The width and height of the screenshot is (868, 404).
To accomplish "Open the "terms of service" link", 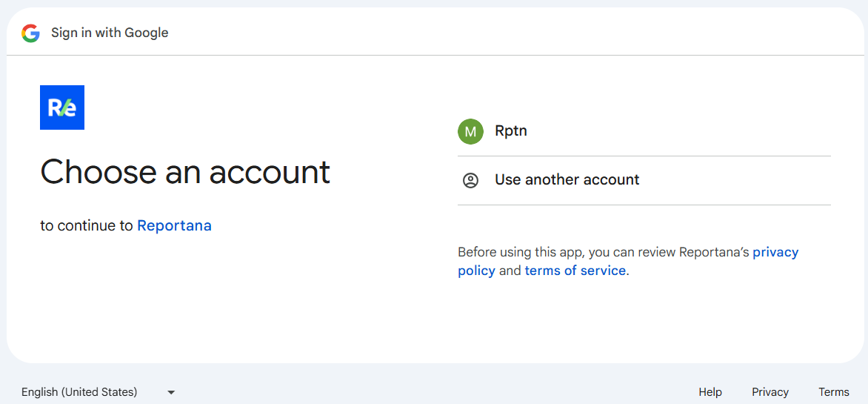I will (575, 271).
